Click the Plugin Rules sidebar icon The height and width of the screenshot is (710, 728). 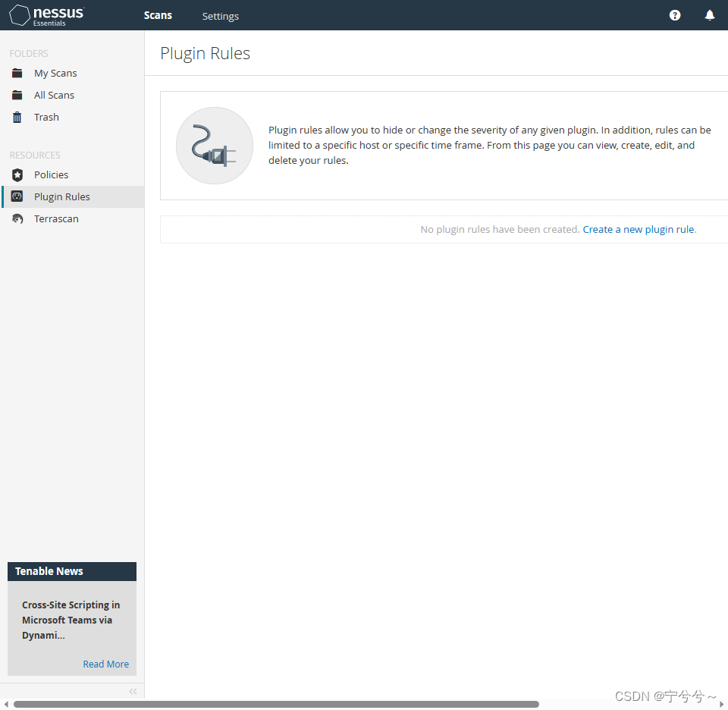tap(17, 196)
